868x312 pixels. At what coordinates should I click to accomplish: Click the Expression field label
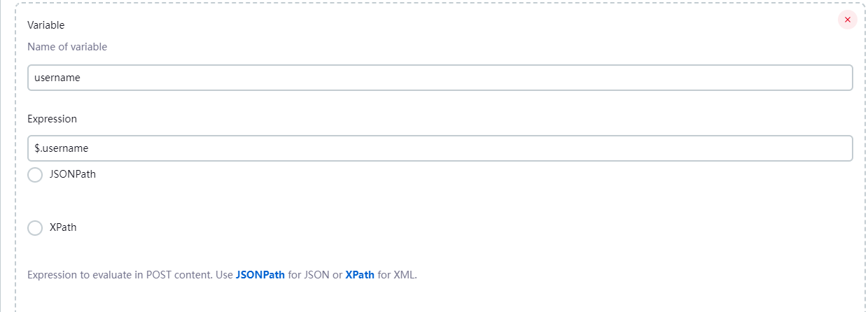click(x=52, y=119)
